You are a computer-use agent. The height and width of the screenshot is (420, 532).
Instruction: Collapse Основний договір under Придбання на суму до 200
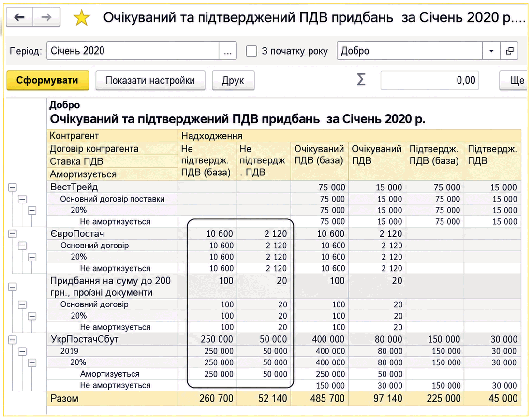click(x=22, y=304)
